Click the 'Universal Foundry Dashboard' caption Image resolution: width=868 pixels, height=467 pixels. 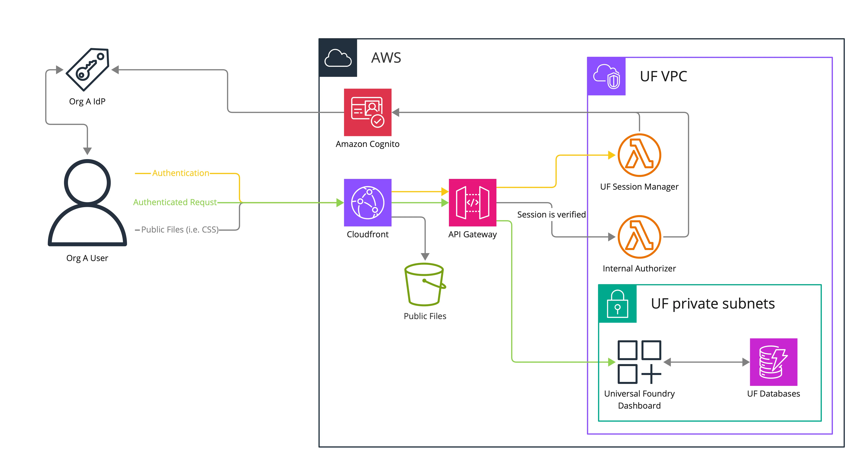click(x=639, y=400)
